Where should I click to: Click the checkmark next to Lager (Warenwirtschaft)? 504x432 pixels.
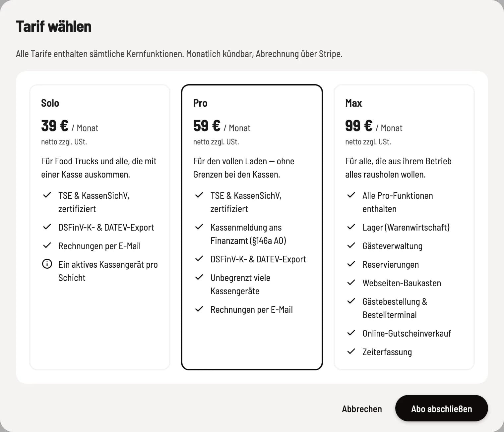pyautogui.click(x=351, y=227)
